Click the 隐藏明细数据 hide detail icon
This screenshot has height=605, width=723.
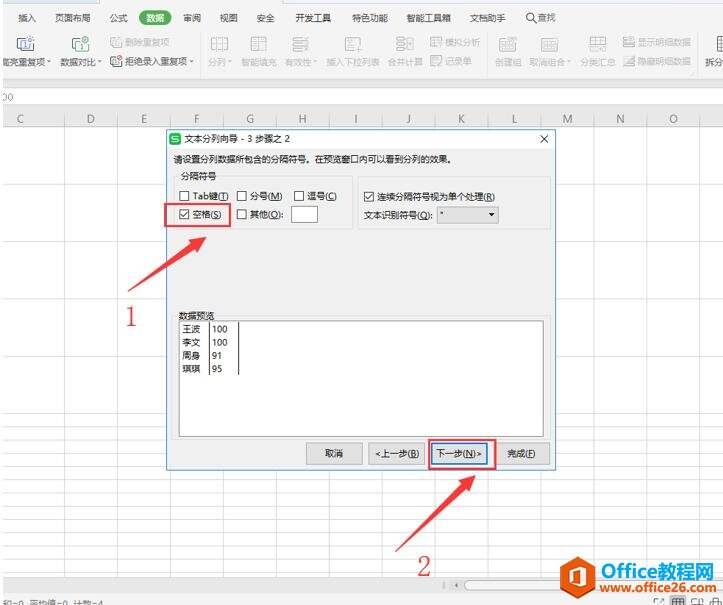628,61
